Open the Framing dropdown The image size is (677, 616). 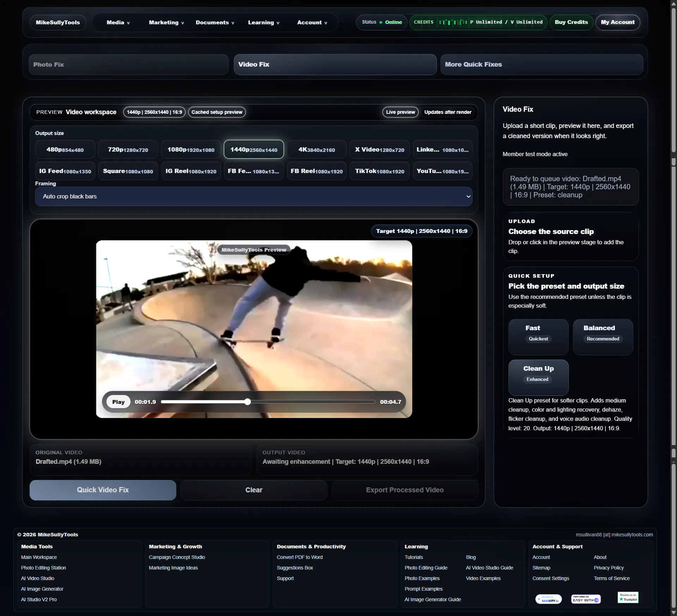coord(254,196)
